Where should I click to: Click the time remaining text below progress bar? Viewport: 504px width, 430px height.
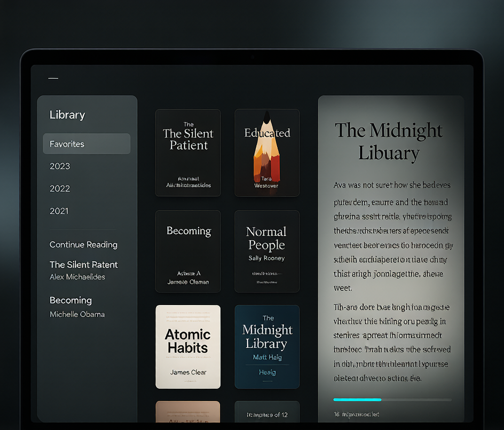click(x=356, y=414)
